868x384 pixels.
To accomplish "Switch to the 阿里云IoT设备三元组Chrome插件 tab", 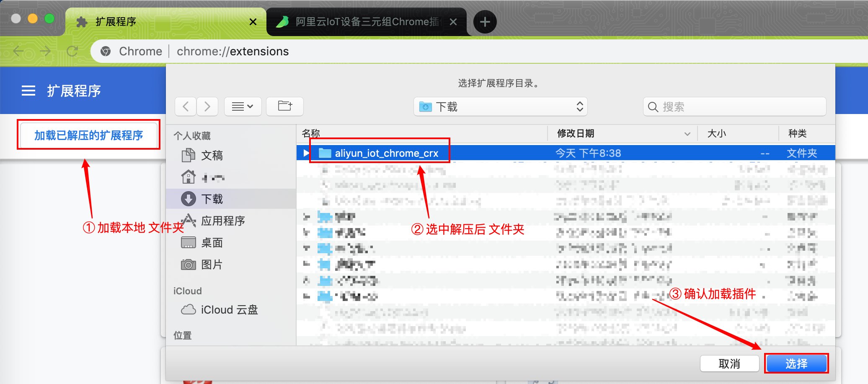I will [367, 22].
